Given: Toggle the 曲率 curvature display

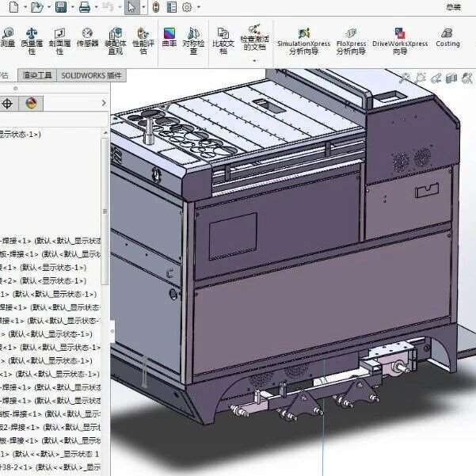Looking at the screenshot, I should click(x=169, y=38).
